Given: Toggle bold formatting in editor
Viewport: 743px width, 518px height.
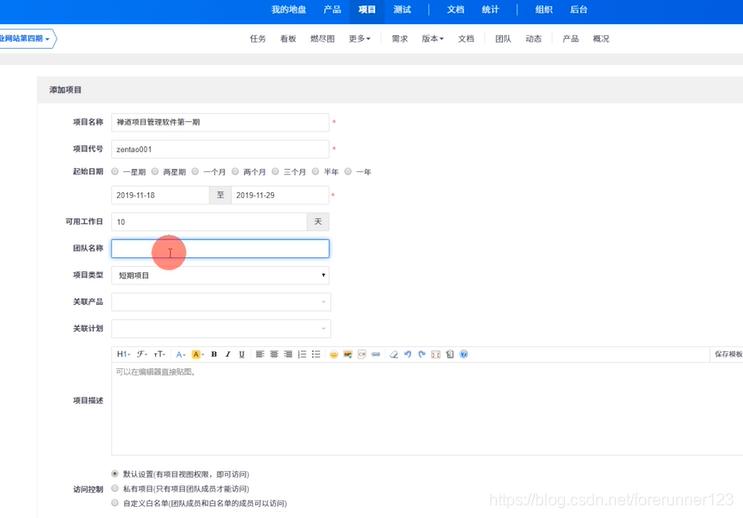Looking at the screenshot, I should (x=214, y=354).
